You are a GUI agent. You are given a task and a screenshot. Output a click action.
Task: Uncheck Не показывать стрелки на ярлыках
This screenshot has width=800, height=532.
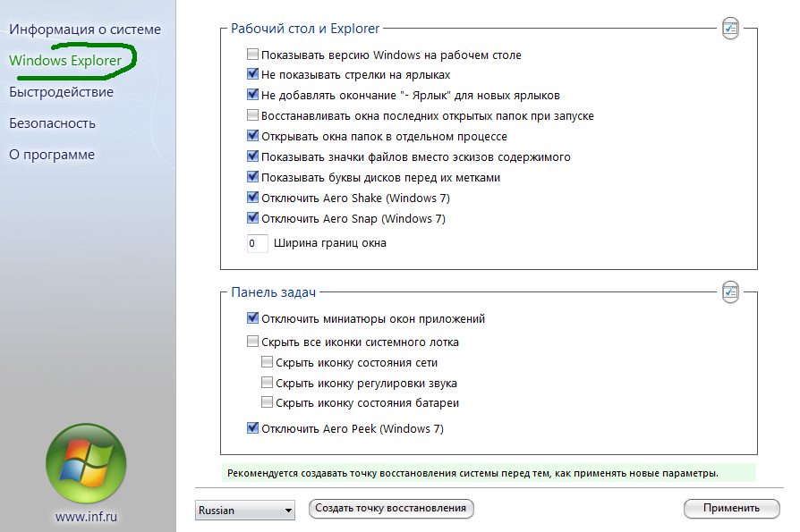252,74
